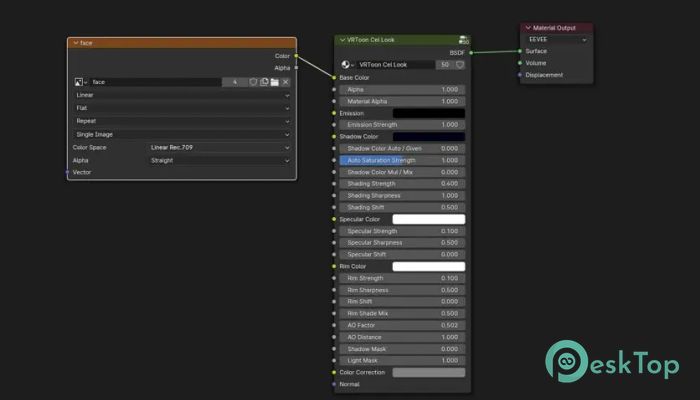This screenshot has width=700, height=400.
Task: Open the EEVEE target dropdown
Action: click(x=557, y=40)
